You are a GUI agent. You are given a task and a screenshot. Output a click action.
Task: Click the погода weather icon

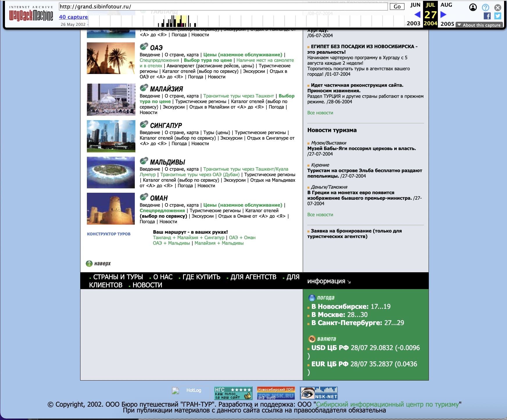click(312, 298)
